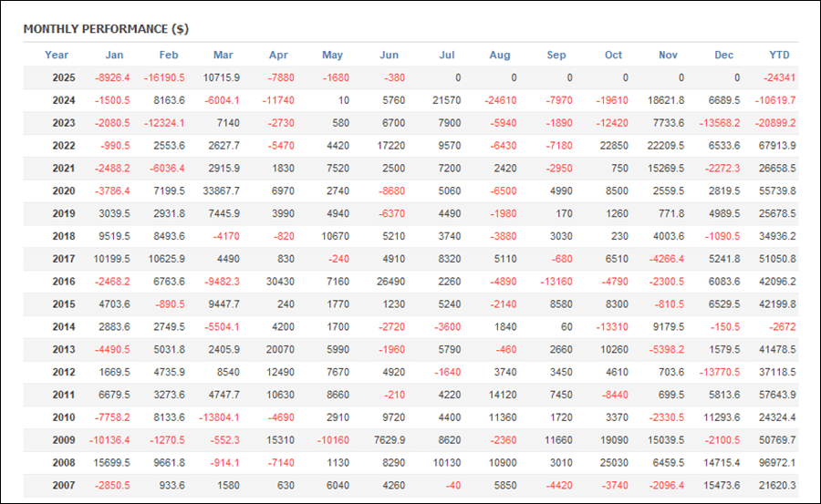
Task: Click the Year column header
Action: coord(57,55)
